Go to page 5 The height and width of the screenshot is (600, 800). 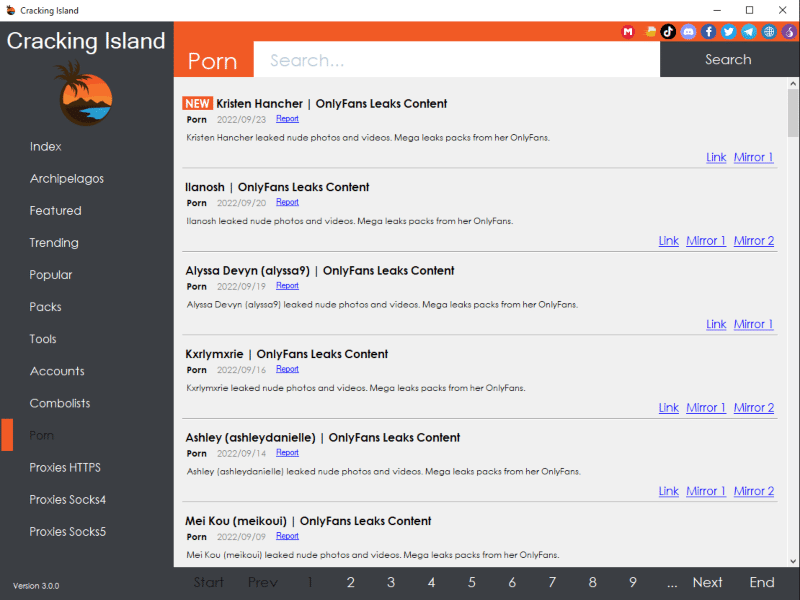[x=472, y=583]
